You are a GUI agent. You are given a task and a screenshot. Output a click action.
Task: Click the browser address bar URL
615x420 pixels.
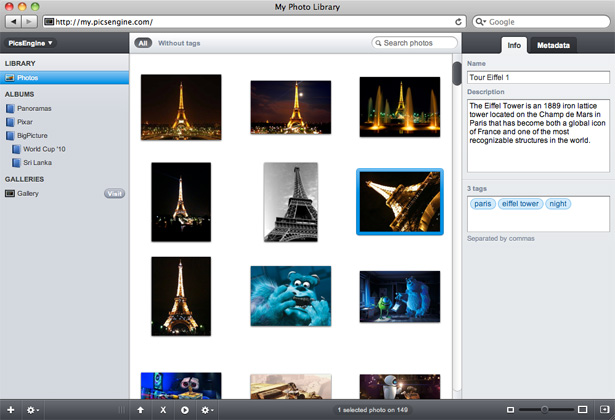pyautogui.click(x=104, y=22)
